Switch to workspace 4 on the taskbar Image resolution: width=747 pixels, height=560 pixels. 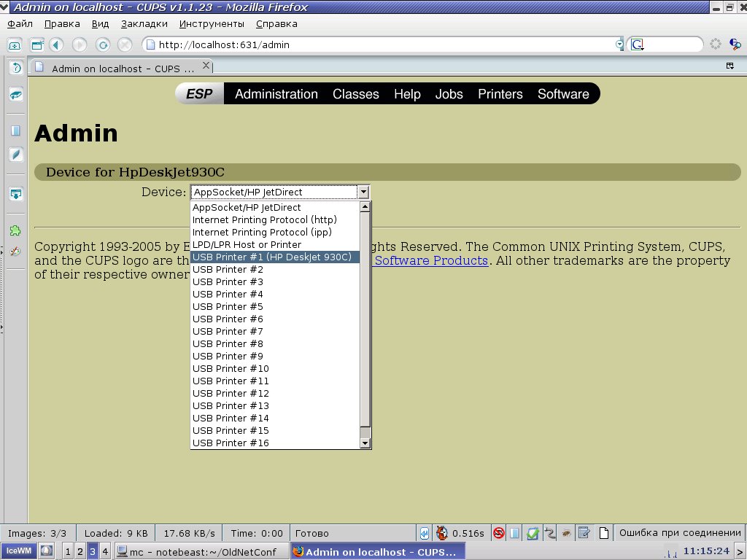tap(105, 551)
